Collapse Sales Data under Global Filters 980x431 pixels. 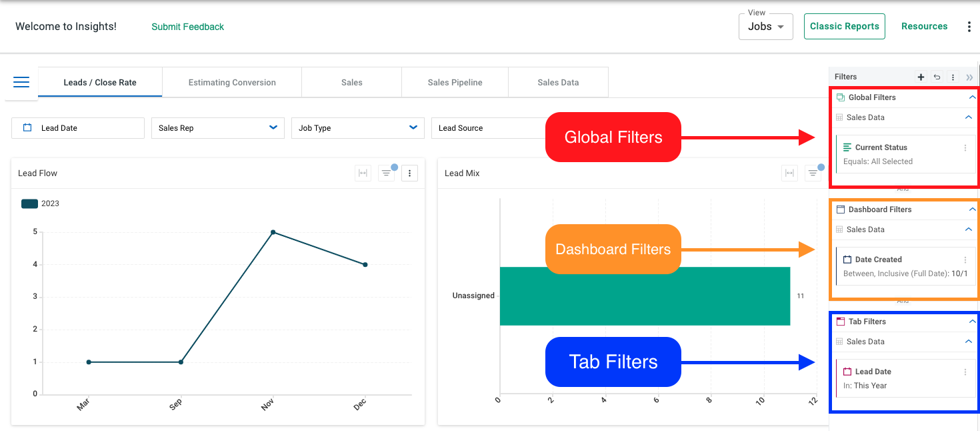click(x=969, y=117)
